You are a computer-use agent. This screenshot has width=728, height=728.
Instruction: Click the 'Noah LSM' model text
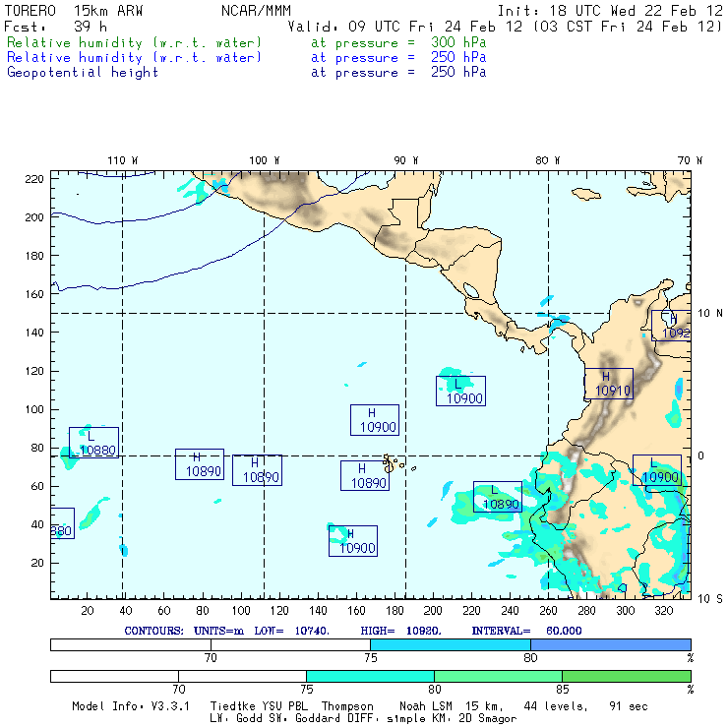click(426, 706)
